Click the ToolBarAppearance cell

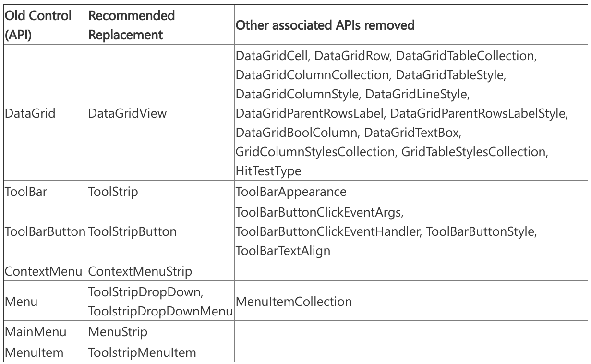(291, 192)
